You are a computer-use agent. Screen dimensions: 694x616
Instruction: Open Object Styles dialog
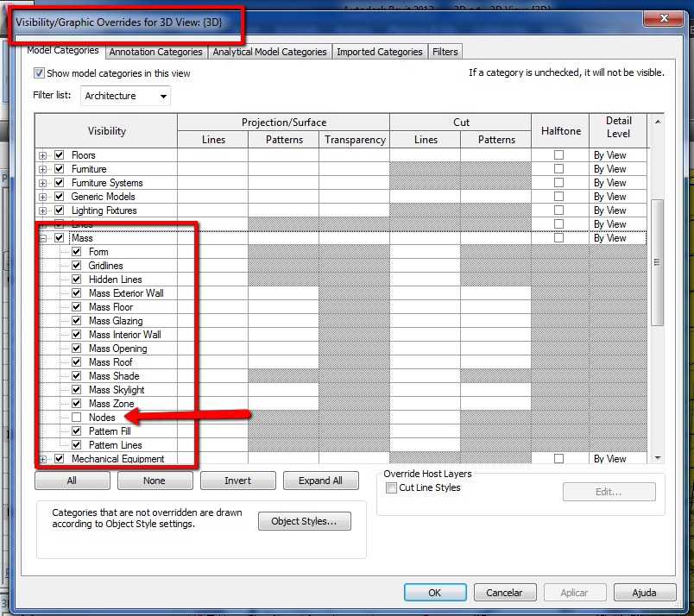click(x=305, y=521)
